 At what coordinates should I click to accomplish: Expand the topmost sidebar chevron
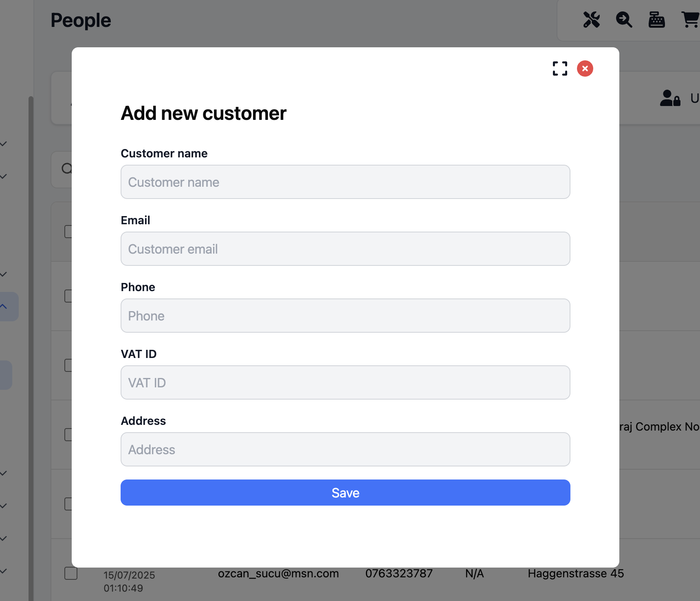click(4, 144)
